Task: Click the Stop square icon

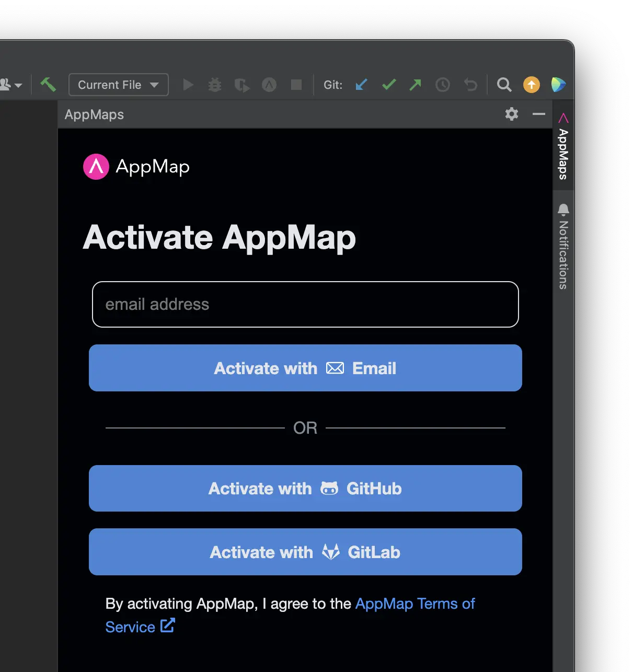Action: pos(296,85)
